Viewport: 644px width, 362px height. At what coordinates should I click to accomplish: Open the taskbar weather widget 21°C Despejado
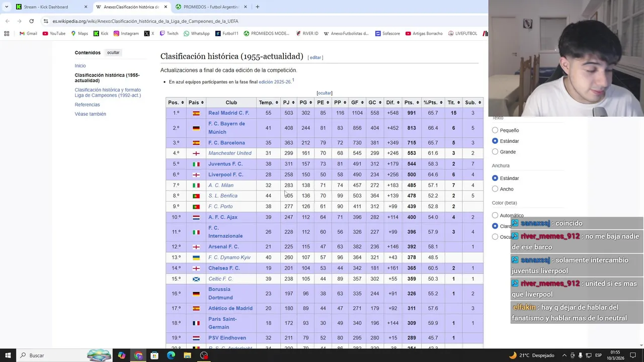click(531, 355)
